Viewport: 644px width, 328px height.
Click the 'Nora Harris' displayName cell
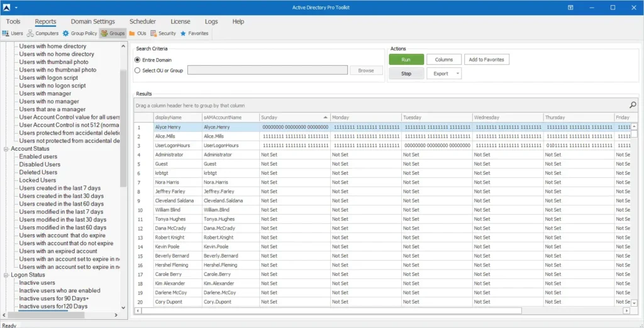coord(178,182)
